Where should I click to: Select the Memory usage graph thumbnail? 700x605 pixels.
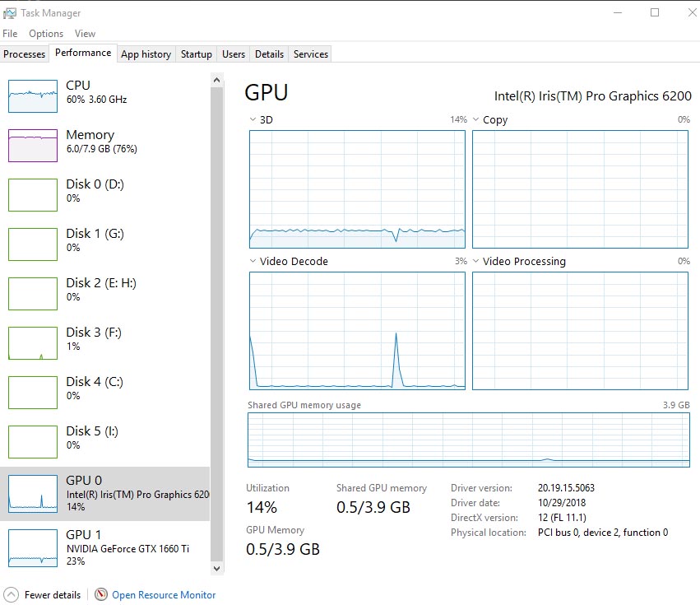pyautogui.click(x=33, y=146)
